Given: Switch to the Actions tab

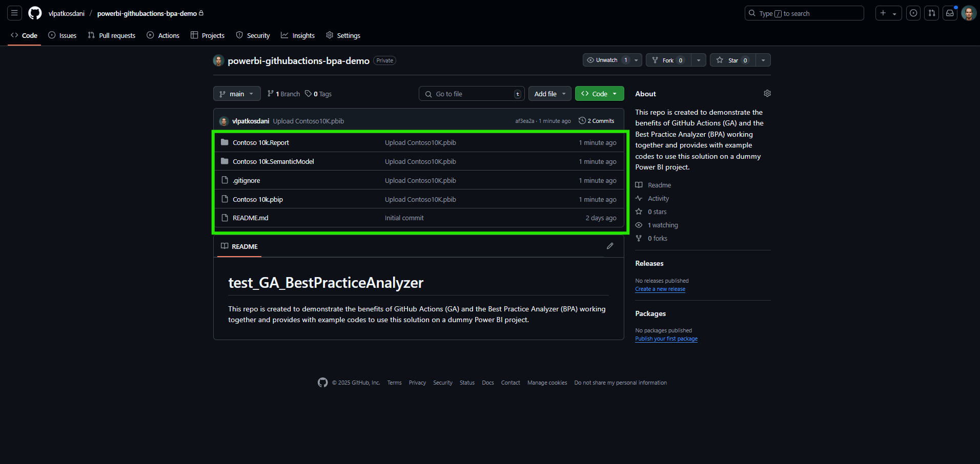Looking at the screenshot, I should 162,35.
